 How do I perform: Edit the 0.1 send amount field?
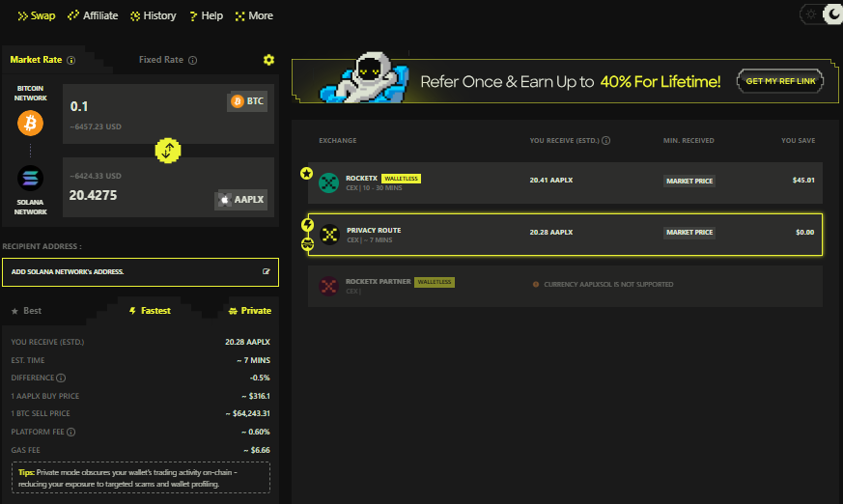[79, 106]
